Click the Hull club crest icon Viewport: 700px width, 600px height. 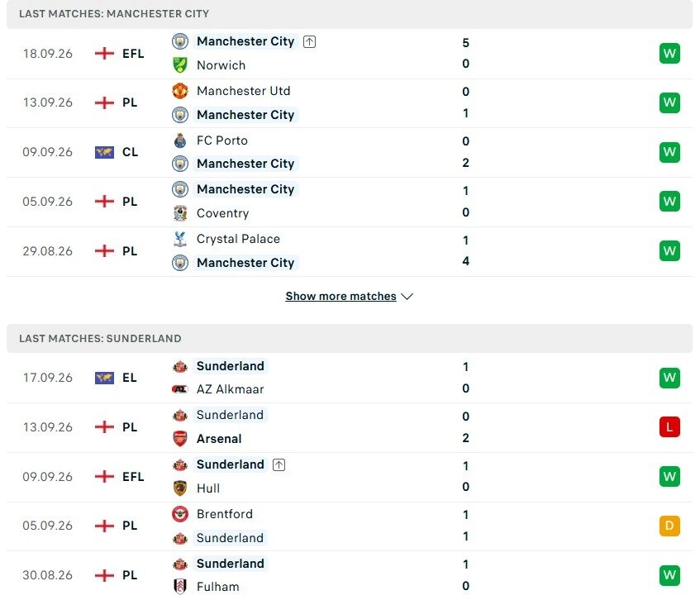[x=180, y=488]
